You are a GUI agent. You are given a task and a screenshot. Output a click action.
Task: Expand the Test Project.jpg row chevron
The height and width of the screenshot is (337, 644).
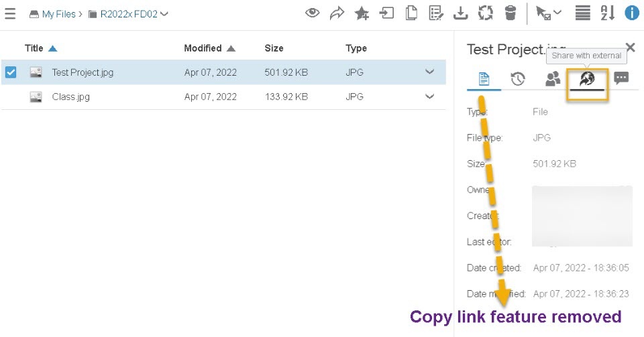click(x=430, y=72)
